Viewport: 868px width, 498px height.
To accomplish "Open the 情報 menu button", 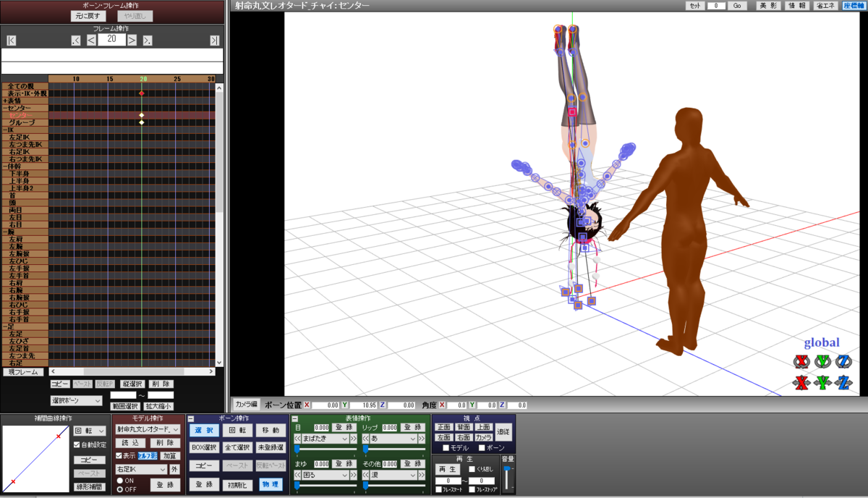I will [797, 5].
